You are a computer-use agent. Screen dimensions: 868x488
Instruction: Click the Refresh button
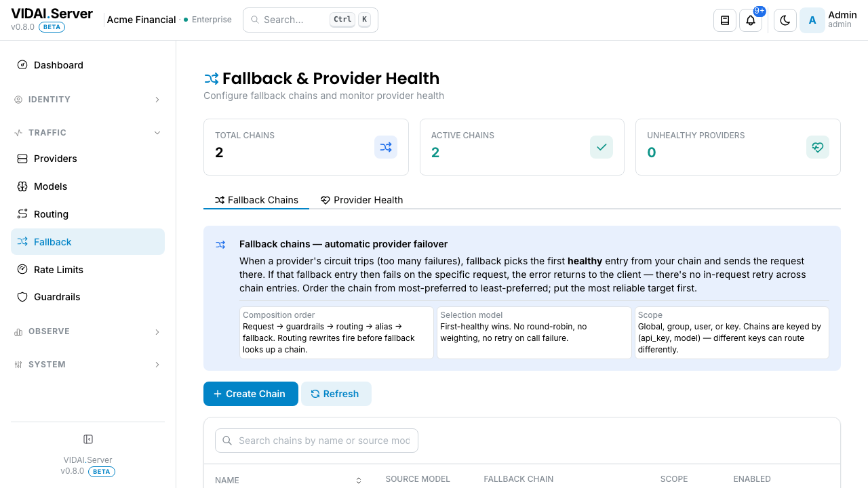[336, 394]
